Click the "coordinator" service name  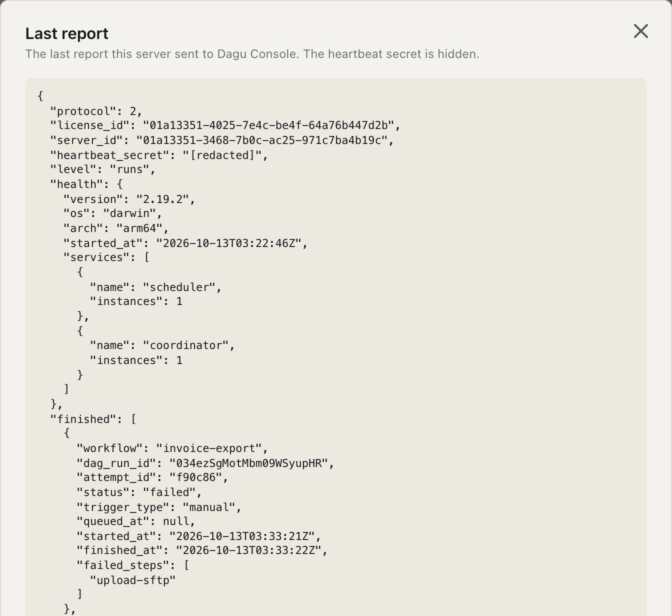click(x=186, y=345)
